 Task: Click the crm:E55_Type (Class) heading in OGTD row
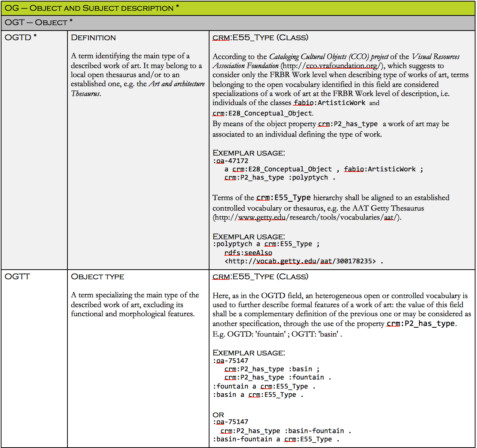tap(260, 37)
